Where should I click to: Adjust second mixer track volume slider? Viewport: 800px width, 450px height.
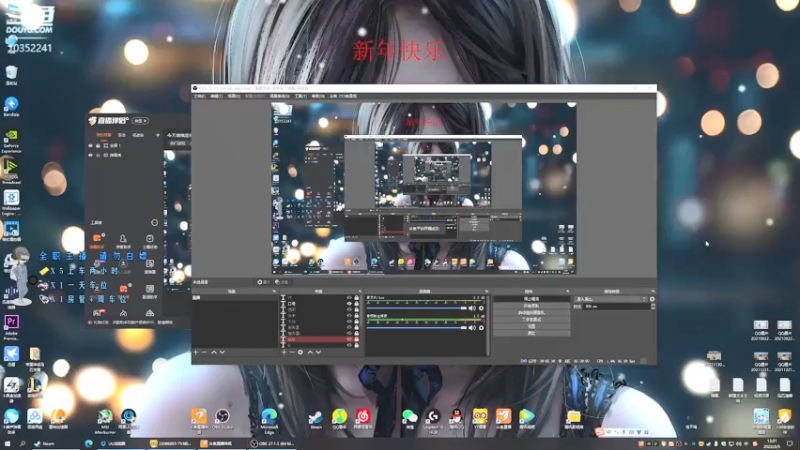click(x=416, y=328)
